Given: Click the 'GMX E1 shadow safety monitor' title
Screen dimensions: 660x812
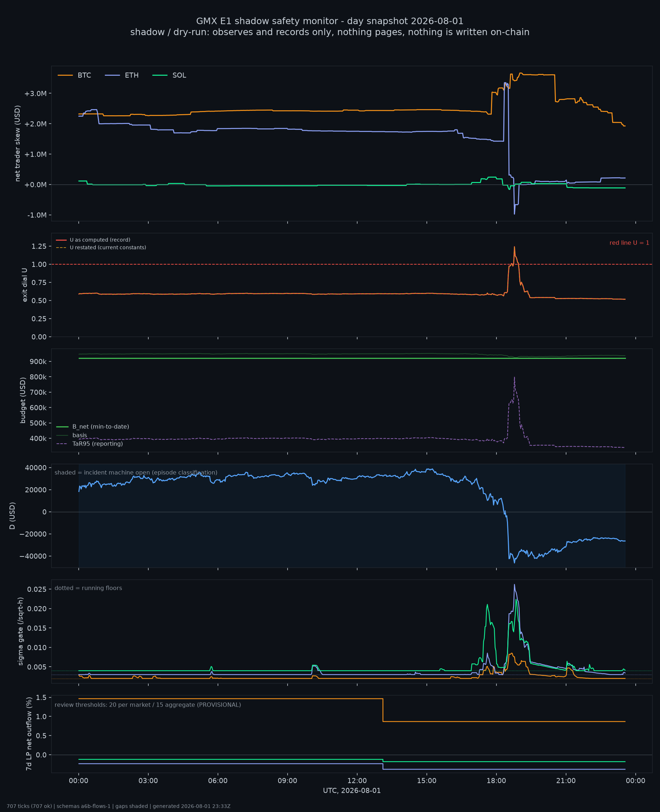Looking at the screenshot, I should pyautogui.click(x=330, y=21).
